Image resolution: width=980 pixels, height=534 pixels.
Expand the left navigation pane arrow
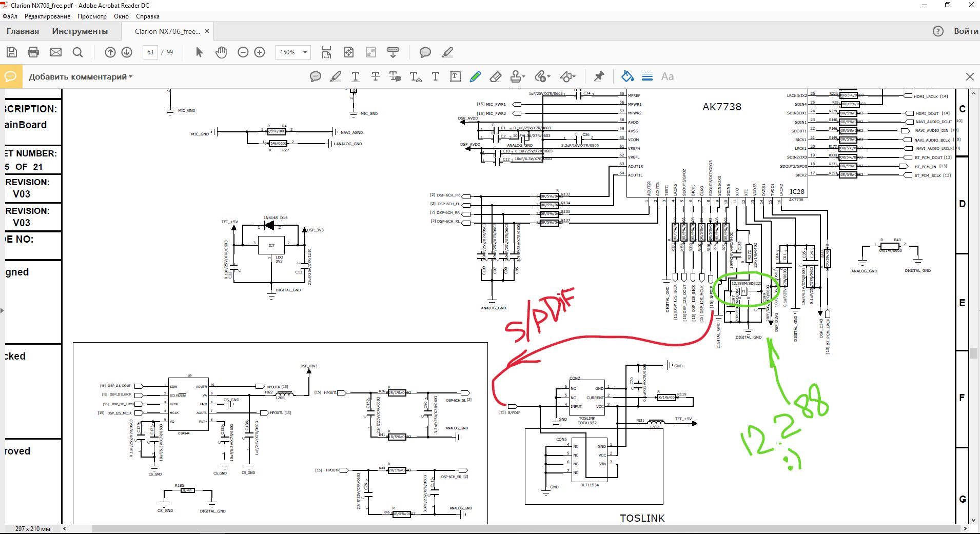coord(2,310)
